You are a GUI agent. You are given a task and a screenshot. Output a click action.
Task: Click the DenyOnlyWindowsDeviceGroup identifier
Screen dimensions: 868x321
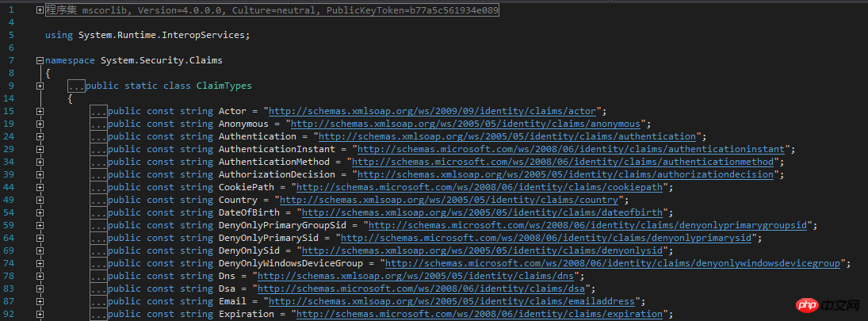tap(291, 264)
